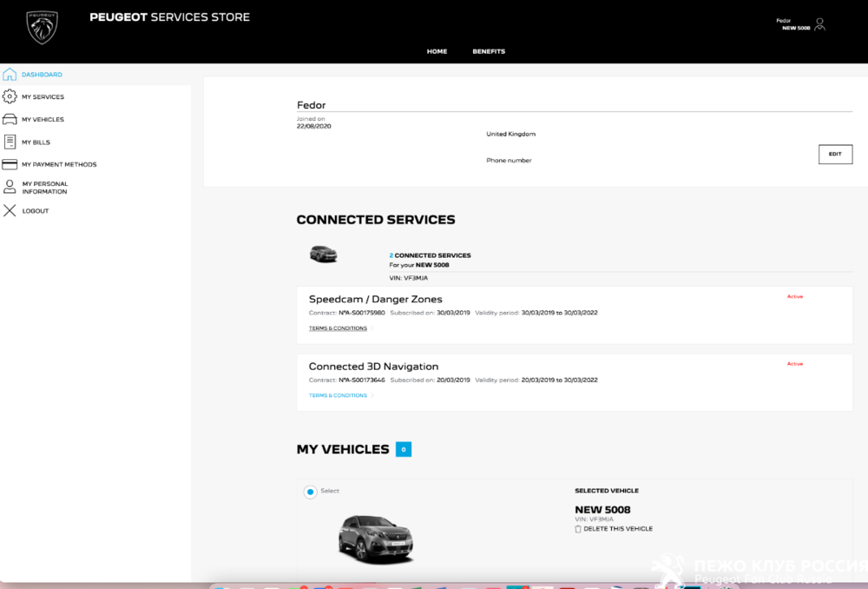Click the My Payment Methods card icon

10,164
